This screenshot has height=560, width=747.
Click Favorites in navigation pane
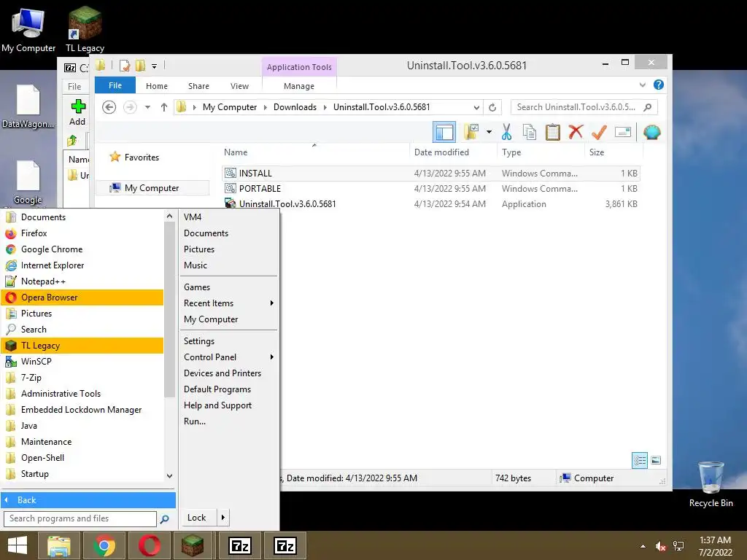(x=142, y=157)
